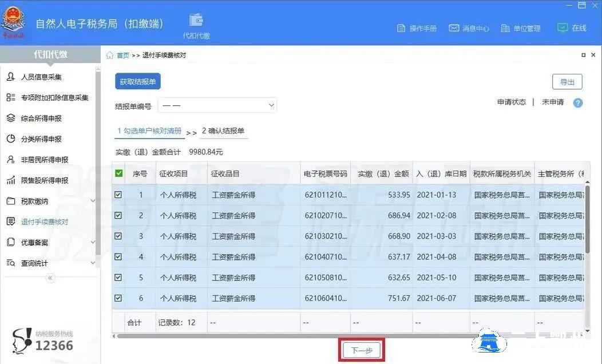Collapse sidebar with double-chevron icon

(50, 278)
